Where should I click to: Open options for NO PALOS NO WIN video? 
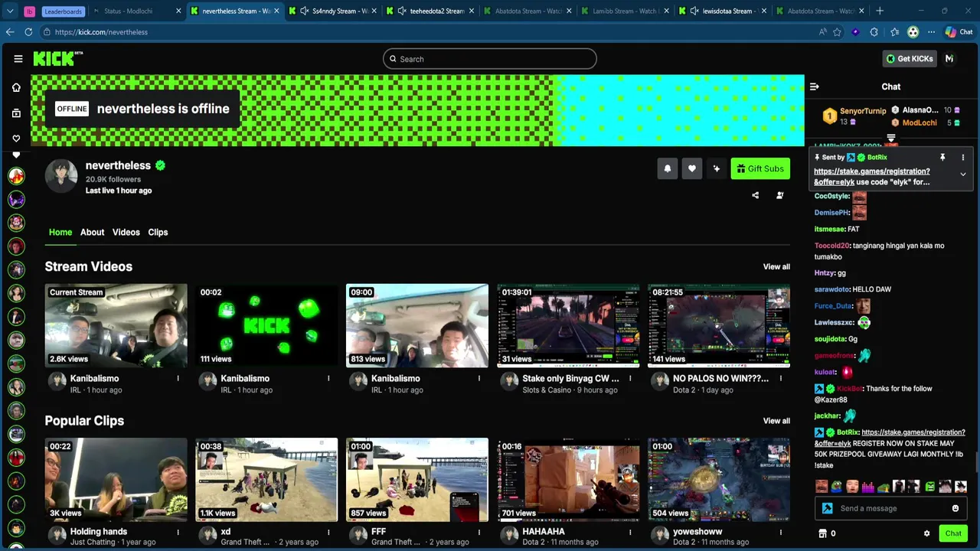[780, 379]
